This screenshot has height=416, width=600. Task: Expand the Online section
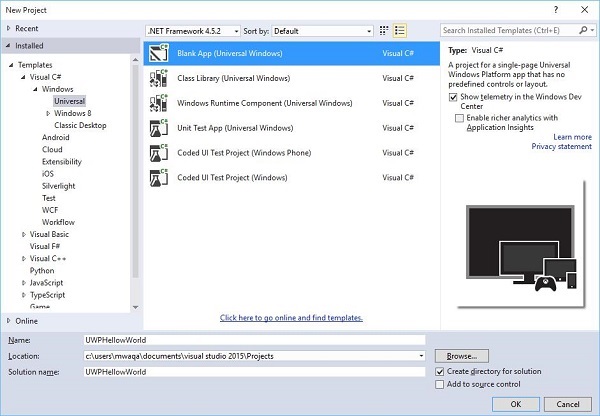coord(9,321)
